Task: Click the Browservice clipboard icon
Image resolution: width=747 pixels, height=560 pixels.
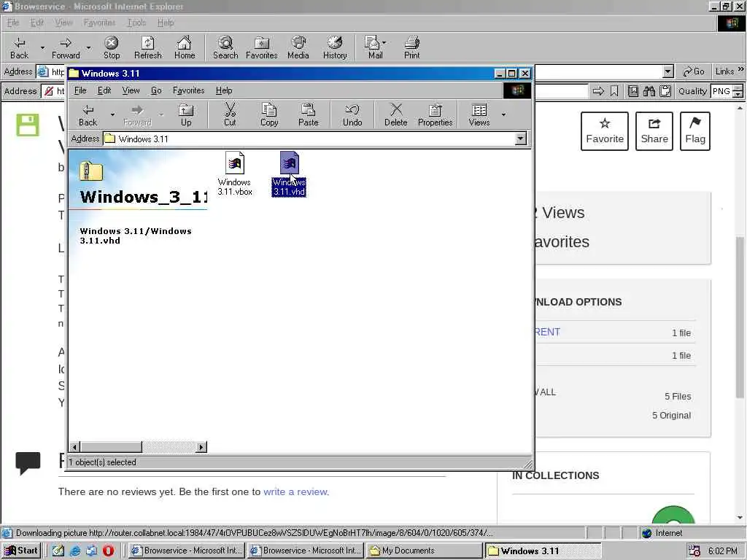Action: pos(665,91)
